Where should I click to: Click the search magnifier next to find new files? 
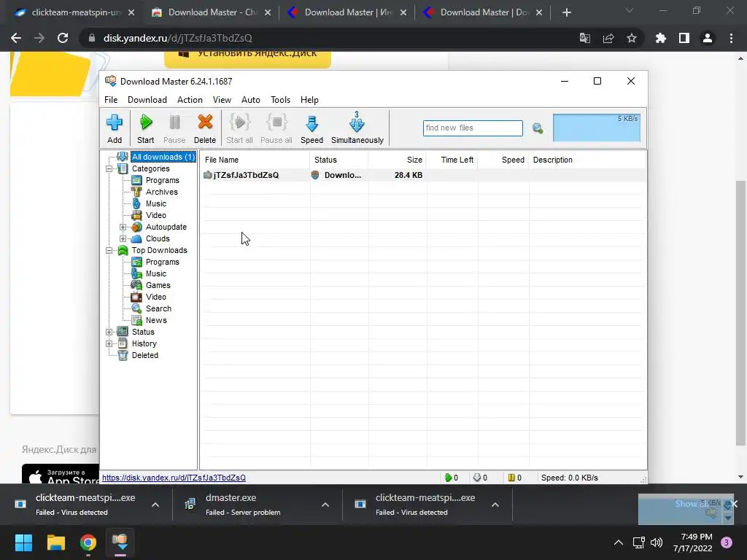[538, 128]
